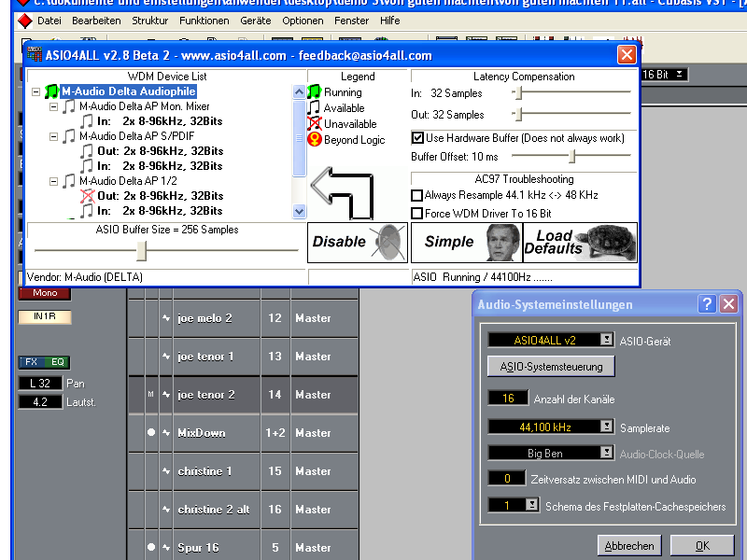Screen dimensions: 747x560
Task: Click the audio track icon of christine 1
Action: 166,471
